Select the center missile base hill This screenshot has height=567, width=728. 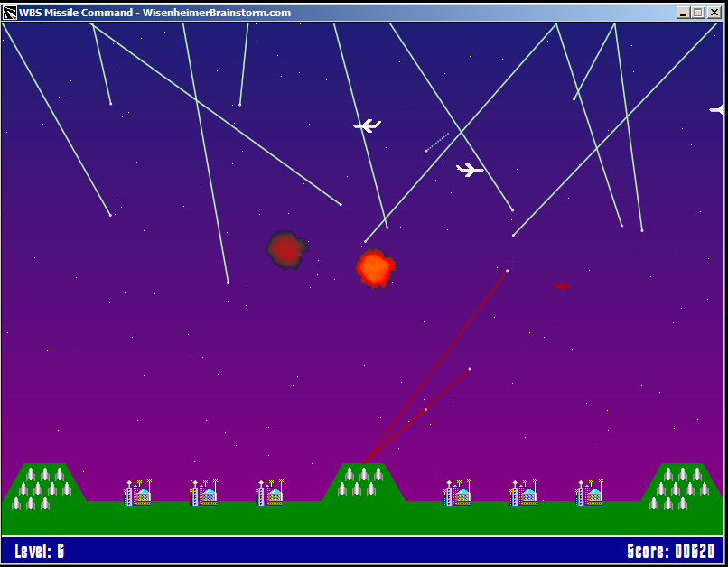pos(363,482)
